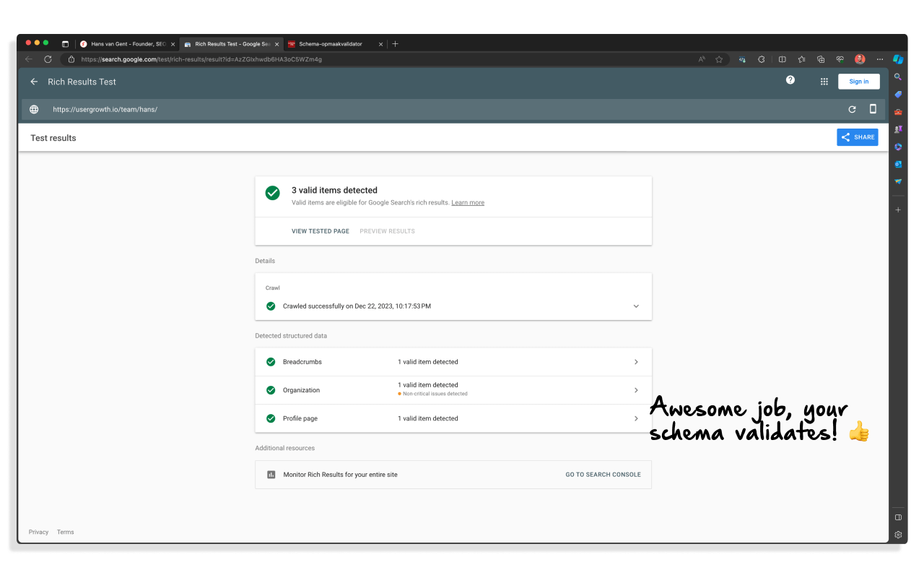The height and width of the screenshot is (578, 924).
Task: Open the Copilot sidebar icon
Action: [899, 59]
